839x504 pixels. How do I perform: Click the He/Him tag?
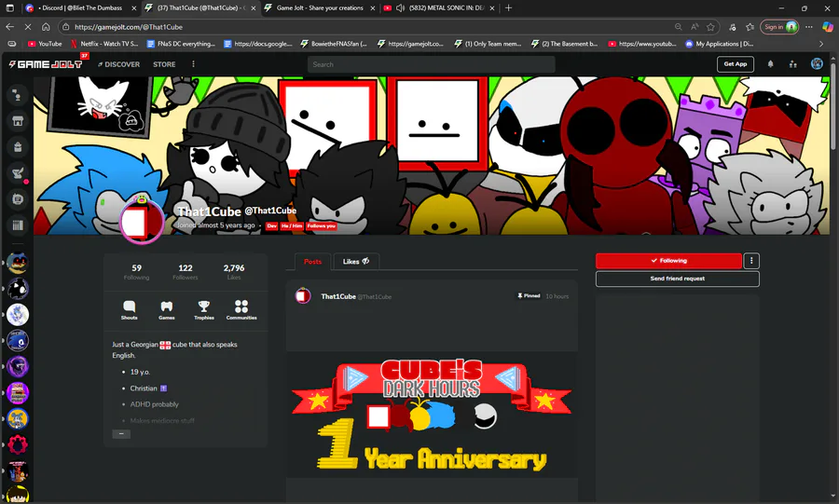point(292,226)
